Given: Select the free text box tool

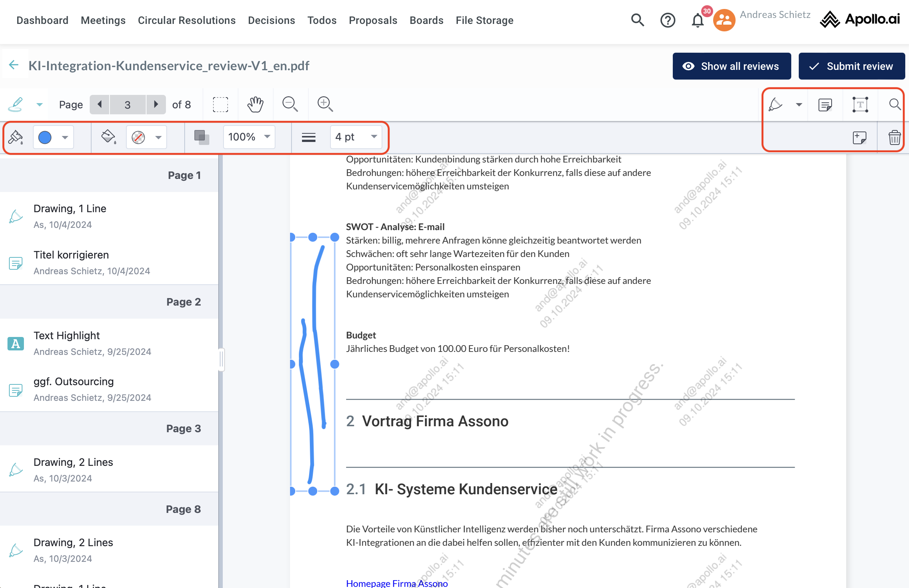Looking at the screenshot, I should [860, 105].
